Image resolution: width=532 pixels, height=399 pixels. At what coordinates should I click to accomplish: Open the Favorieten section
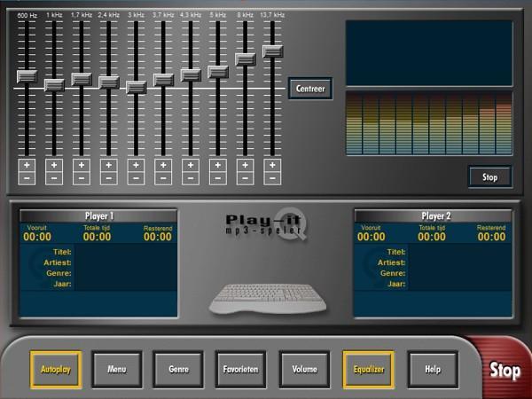240,370
